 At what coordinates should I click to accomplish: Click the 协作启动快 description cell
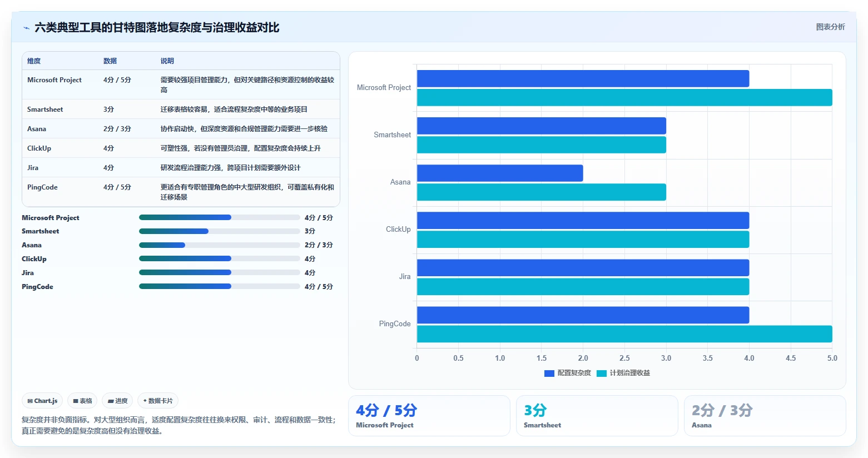pos(244,129)
